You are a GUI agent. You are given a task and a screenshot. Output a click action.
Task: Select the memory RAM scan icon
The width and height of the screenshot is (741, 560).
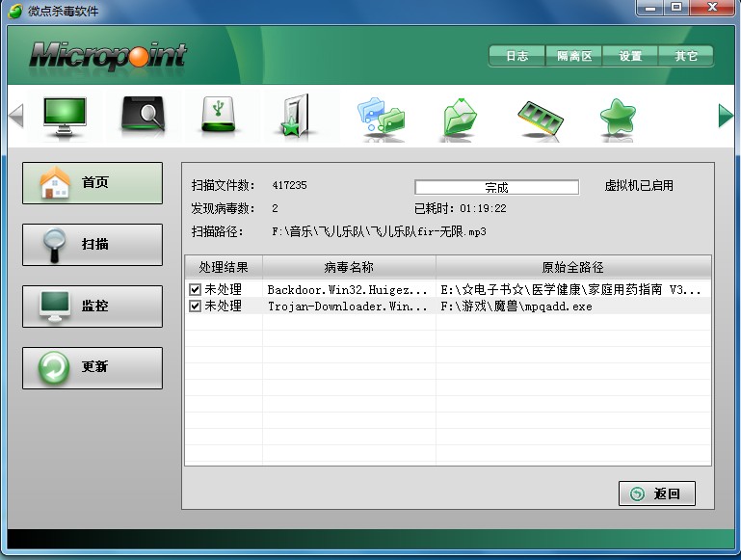(541, 119)
